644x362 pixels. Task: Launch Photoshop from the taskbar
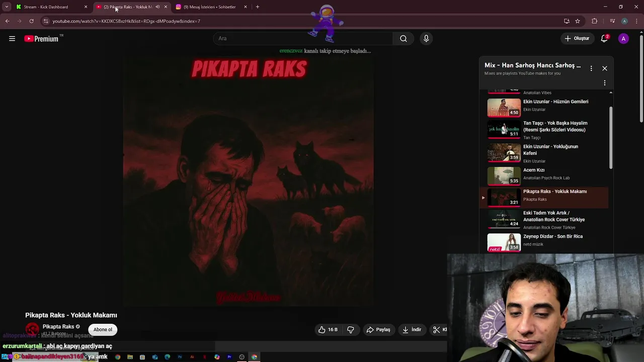pos(180,357)
